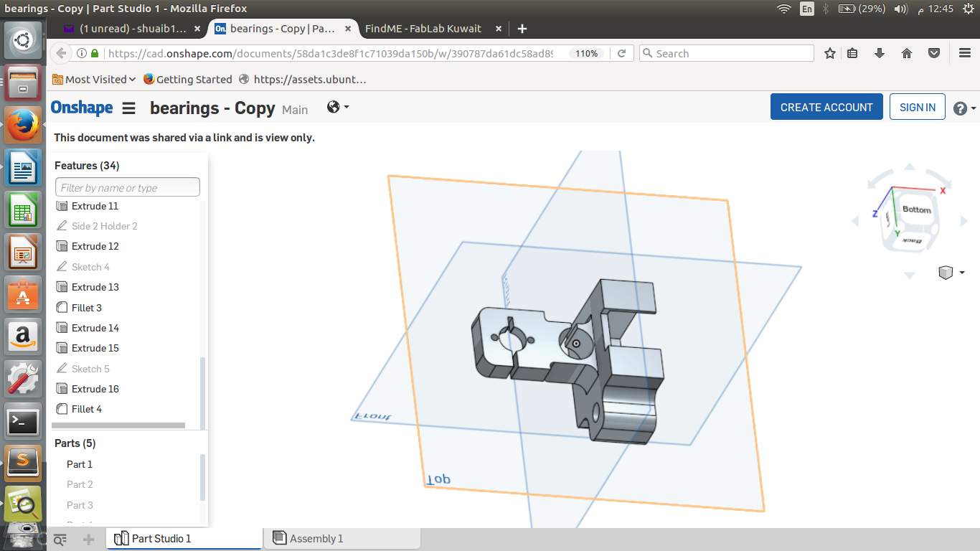Go to Firefox home page
The width and height of the screenshot is (980, 551).
[x=907, y=53]
